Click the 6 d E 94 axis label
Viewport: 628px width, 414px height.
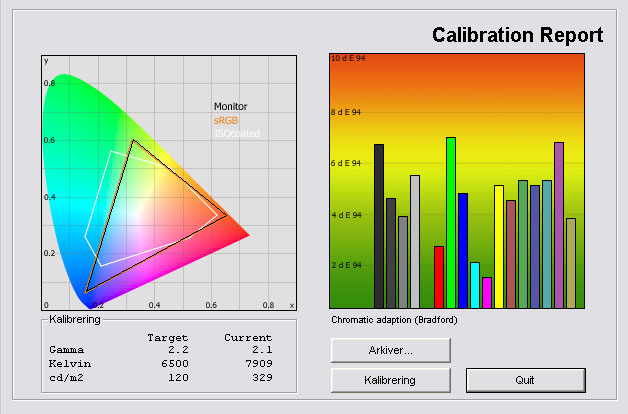[x=346, y=163]
